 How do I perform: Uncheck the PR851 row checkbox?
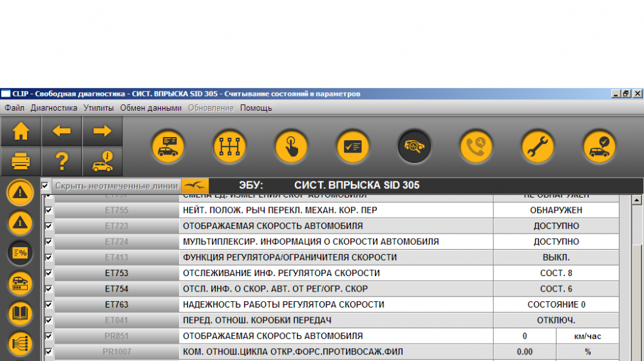[48, 336]
